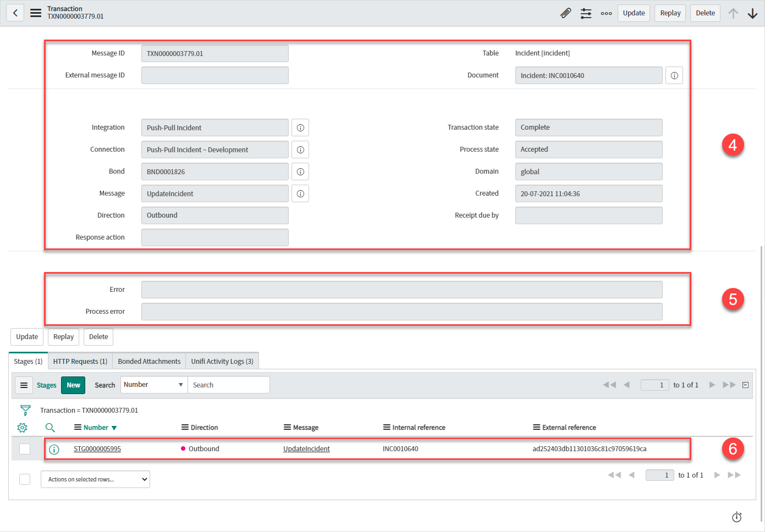The width and height of the screenshot is (765, 532).
Task: Show info for the Bond field
Action: (300, 171)
